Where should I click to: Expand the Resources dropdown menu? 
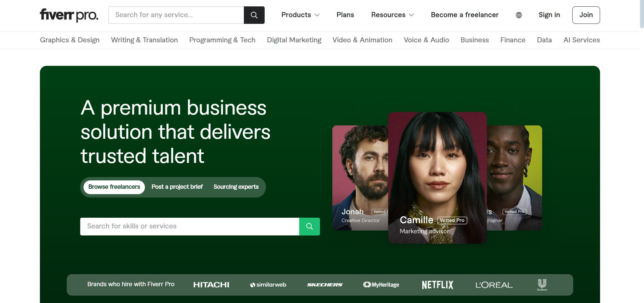pyautogui.click(x=392, y=15)
